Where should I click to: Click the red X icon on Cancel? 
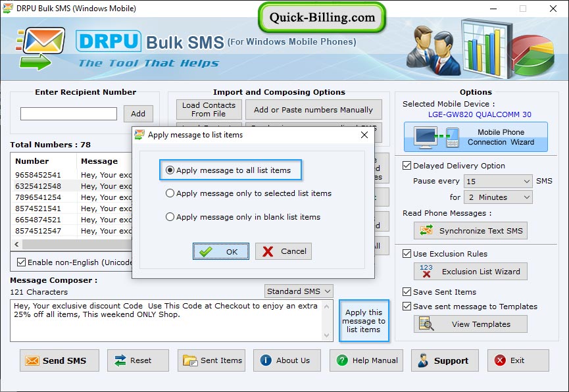268,251
